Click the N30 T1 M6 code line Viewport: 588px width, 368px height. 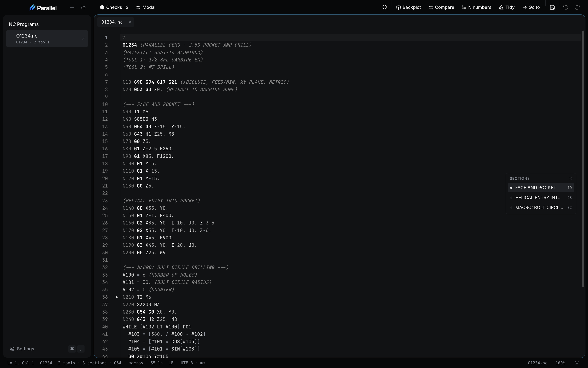click(135, 112)
